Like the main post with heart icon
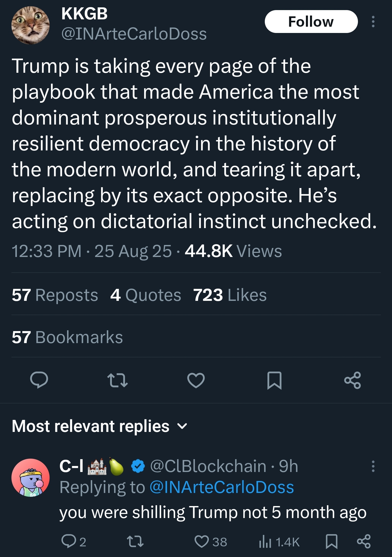The image size is (392, 557). pyautogui.click(x=196, y=380)
